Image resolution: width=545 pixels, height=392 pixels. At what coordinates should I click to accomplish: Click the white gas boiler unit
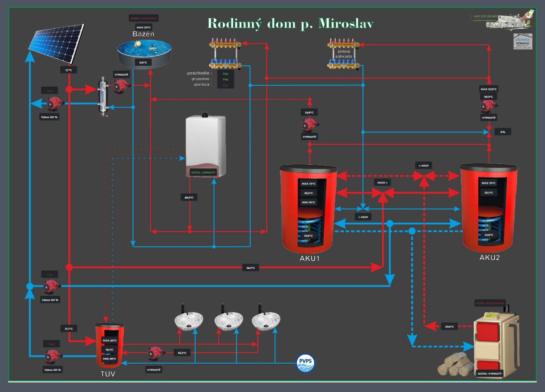pyautogui.click(x=205, y=145)
